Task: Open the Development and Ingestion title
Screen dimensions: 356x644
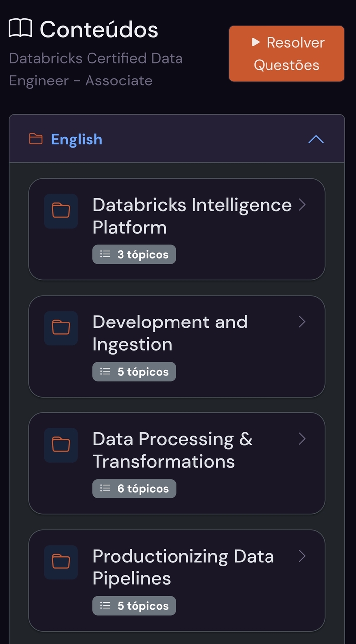Action: [170, 333]
